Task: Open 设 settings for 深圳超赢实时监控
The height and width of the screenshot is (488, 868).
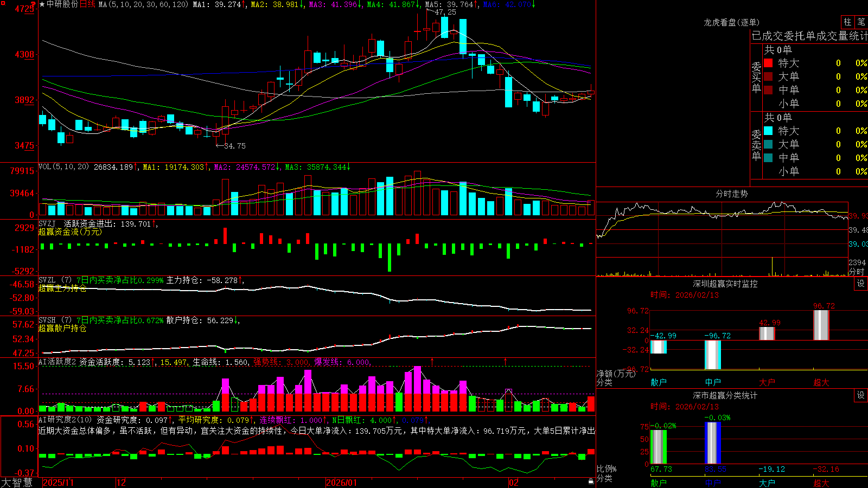Action: (x=861, y=284)
